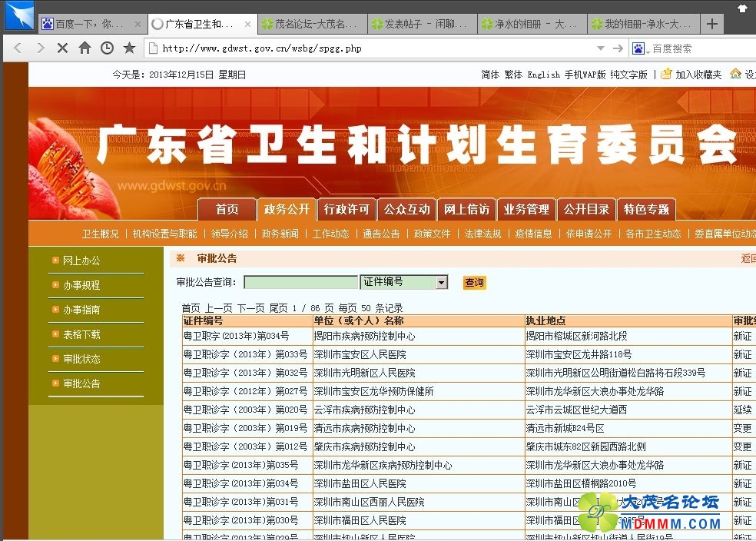
Task: Open the 业务管理 navigation tab
Action: 526,209
